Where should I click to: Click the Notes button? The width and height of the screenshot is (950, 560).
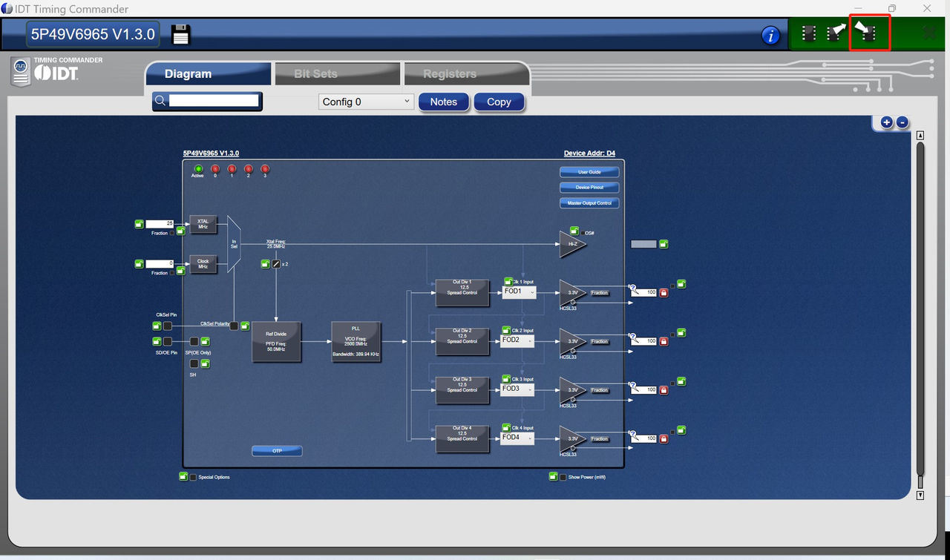[444, 102]
